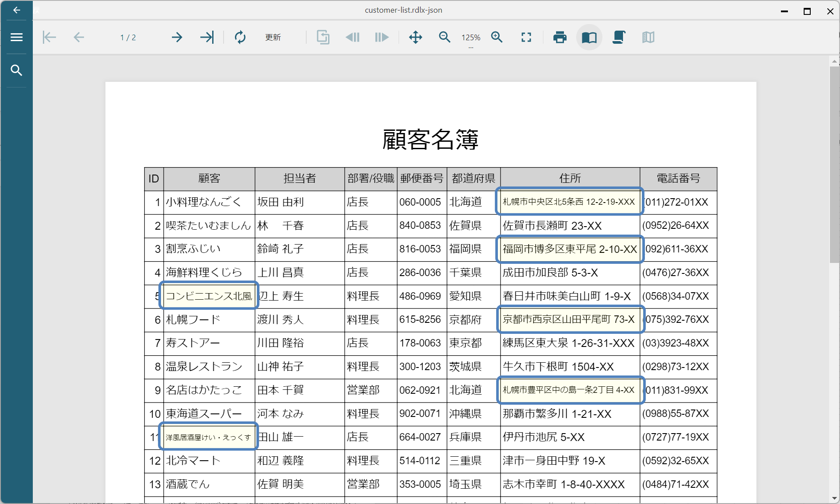Click the zoom out magnifier
Image resolution: width=840 pixels, height=504 pixels.
[x=444, y=37]
